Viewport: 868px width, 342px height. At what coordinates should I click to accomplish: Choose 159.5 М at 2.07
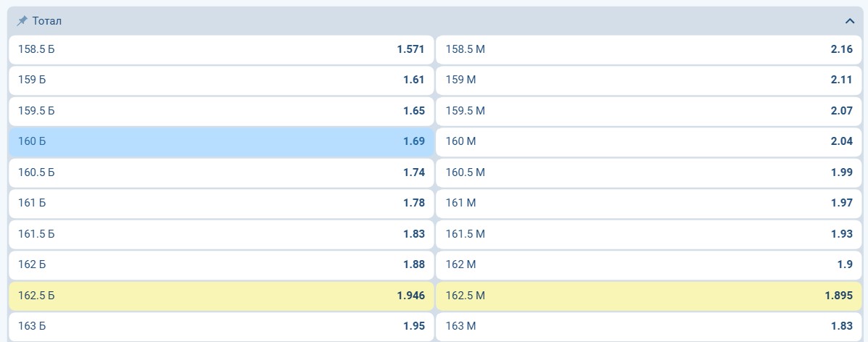click(x=649, y=111)
